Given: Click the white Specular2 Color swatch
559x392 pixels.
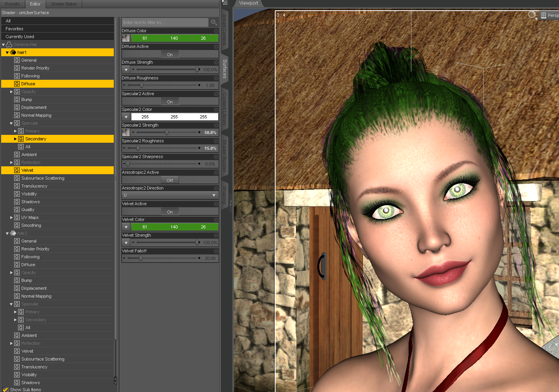Looking at the screenshot, I should pos(174,117).
